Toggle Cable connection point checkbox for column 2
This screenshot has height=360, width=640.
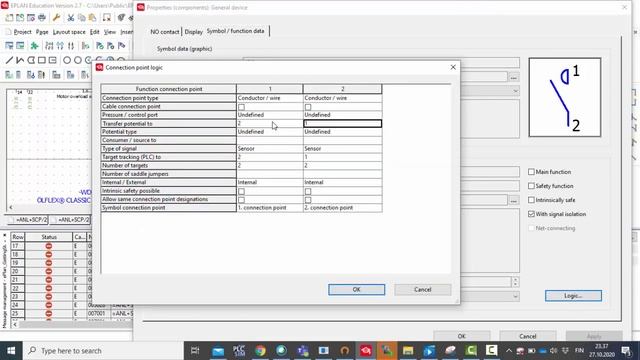point(308,107)
